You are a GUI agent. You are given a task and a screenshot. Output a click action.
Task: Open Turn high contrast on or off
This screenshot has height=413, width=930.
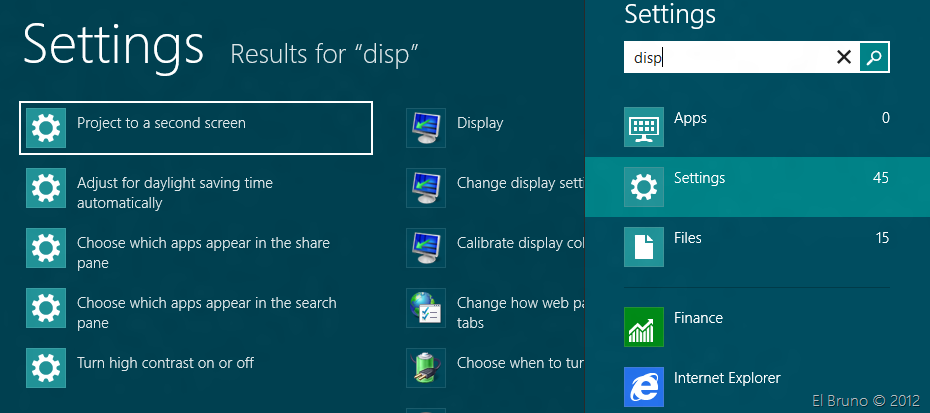tap(165, 363)
